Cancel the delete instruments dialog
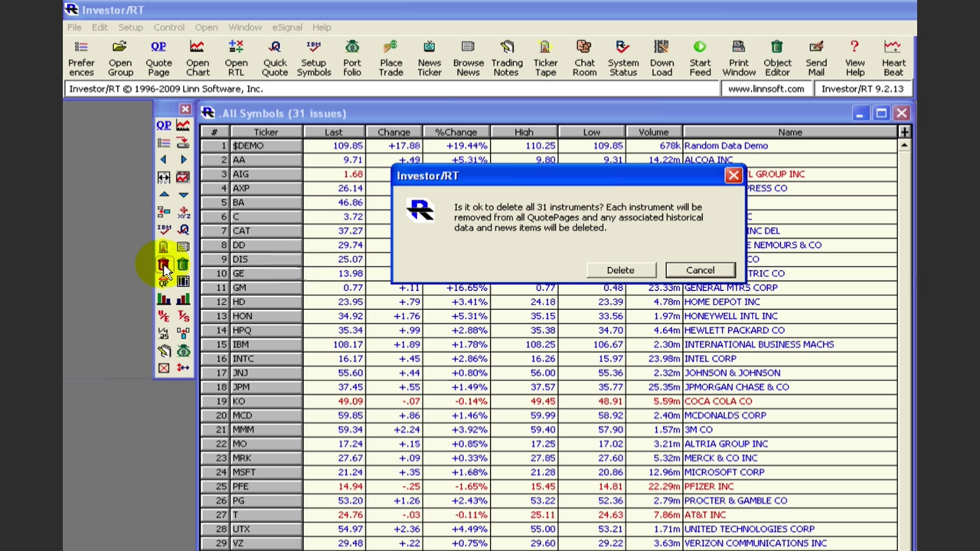 700,270
